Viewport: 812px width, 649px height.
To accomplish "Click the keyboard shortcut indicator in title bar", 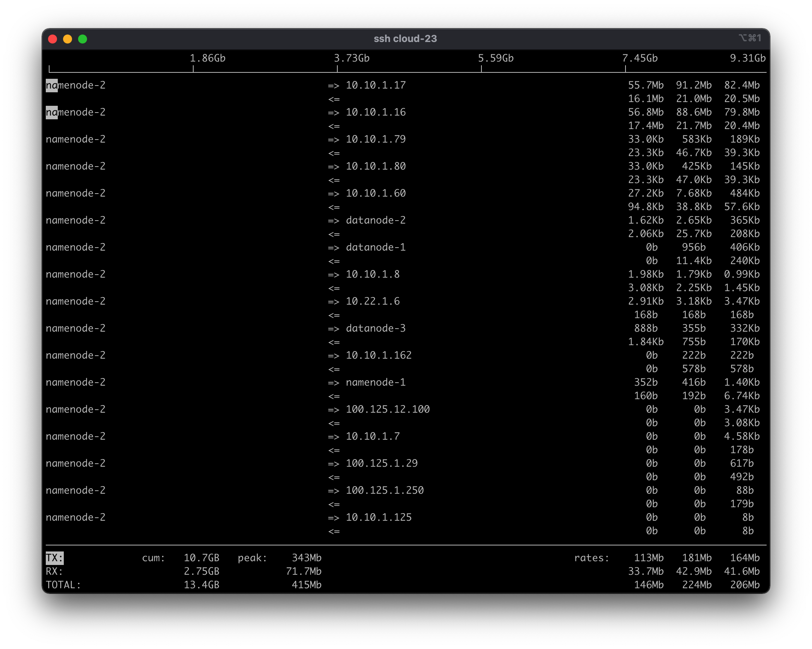I will click(x=749, y=38).
